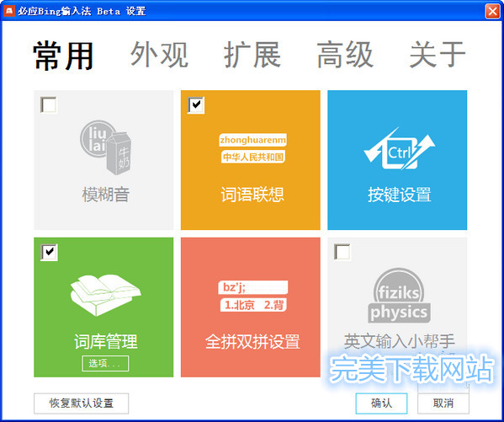504x422 pixels.
Task: Close the 必应Bing输入法 settings window
Action: tap(493, 11)
